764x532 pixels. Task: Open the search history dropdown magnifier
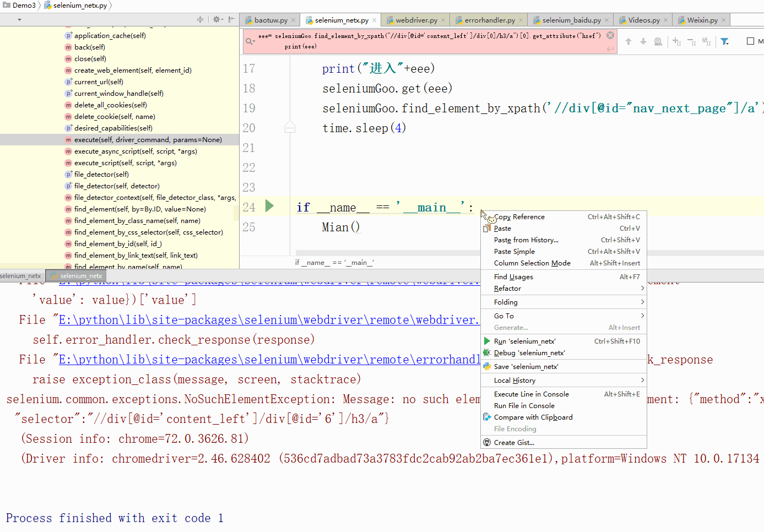(x=250, y=42)
